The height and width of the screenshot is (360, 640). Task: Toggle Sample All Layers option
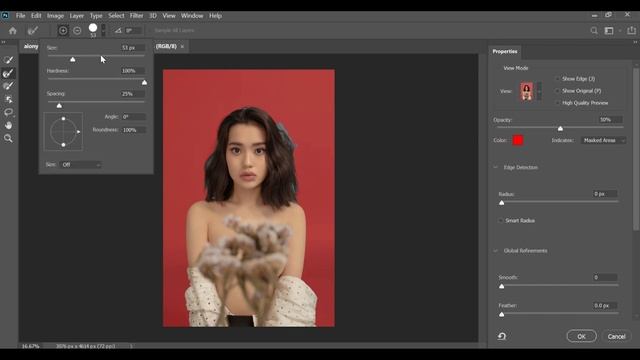[174, 31]
